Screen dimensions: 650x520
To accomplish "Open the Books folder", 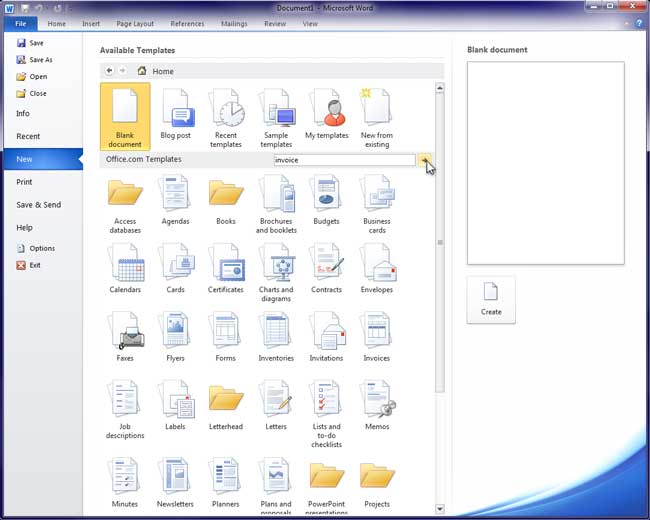I will [226, 202].
